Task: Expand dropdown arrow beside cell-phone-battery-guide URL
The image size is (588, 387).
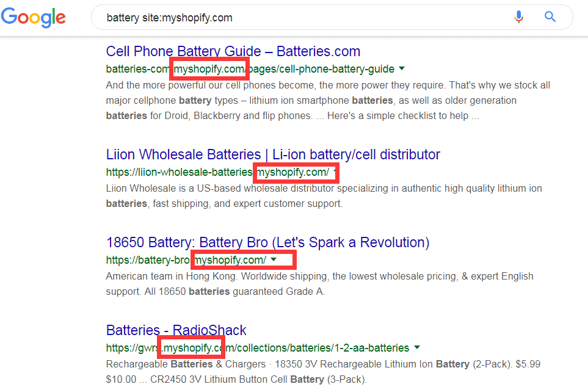Action: point(402,68)
